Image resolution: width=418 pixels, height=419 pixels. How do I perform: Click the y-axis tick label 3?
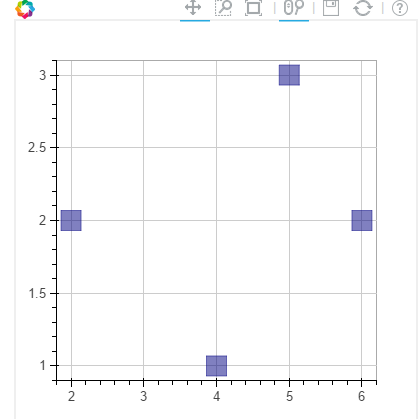pos(42,75)
